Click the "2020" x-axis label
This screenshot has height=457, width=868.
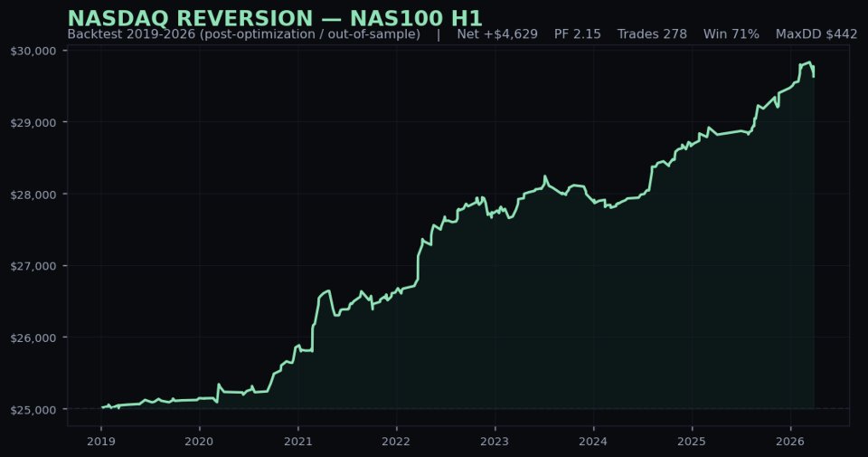tap(199, 442)
